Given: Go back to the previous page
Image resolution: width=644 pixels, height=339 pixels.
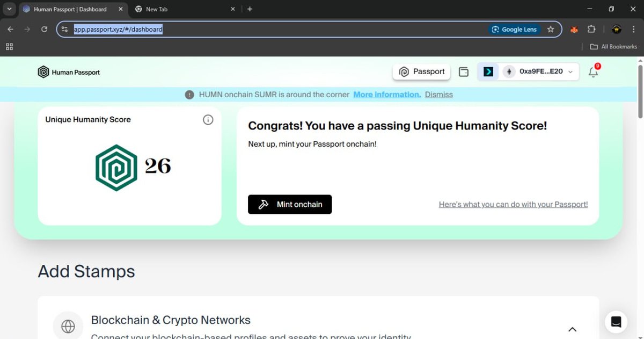Looking at the screenshot, I should 11,30.
